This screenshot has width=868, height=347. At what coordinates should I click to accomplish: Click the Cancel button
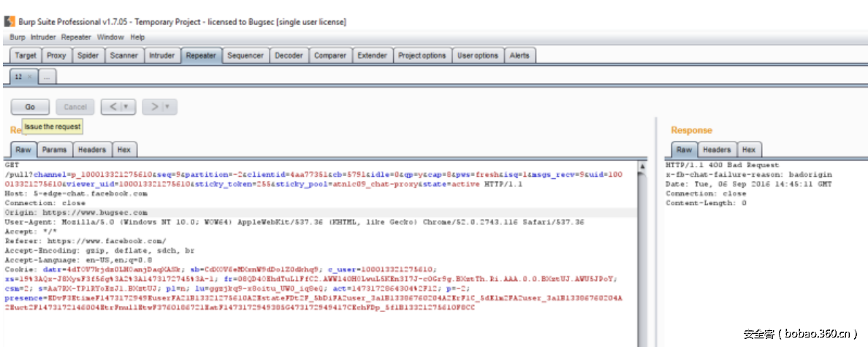pyautogui.click(x=75, y=107)
